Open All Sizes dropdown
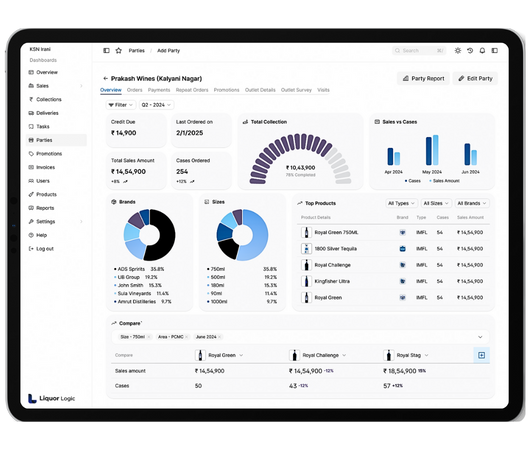530x450 pixels. click(x=436, y=203)
